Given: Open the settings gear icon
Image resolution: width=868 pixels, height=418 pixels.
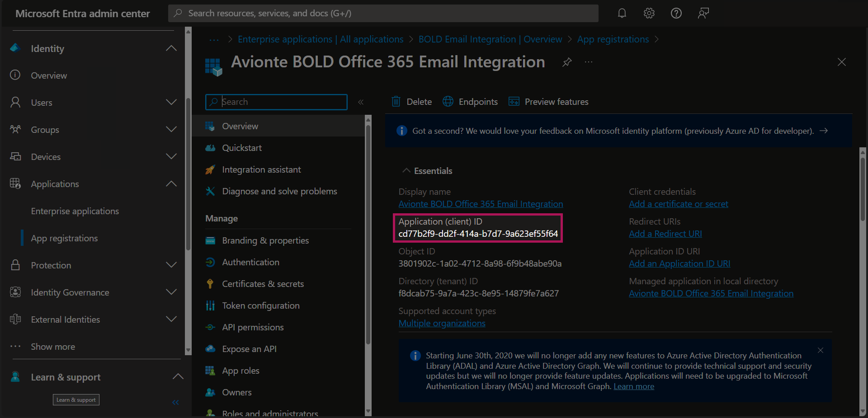Looking at the screenshot, I should coord(649,13).
